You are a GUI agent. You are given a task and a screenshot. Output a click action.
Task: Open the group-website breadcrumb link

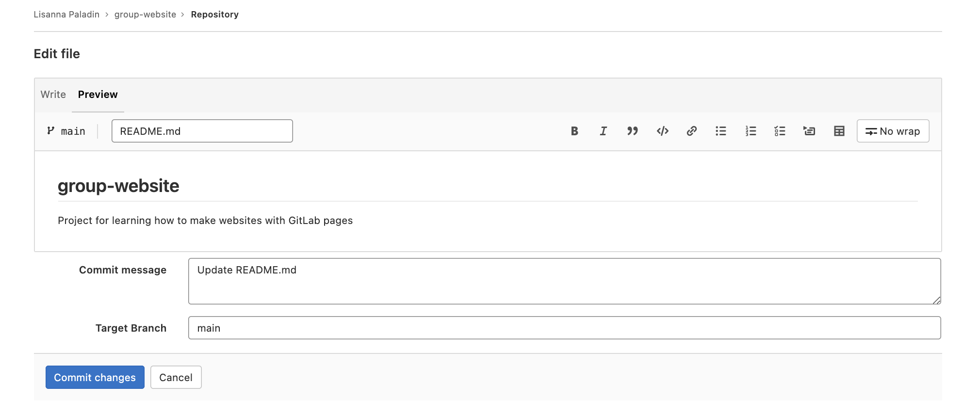pyautogui.click(x=145, y=14)
